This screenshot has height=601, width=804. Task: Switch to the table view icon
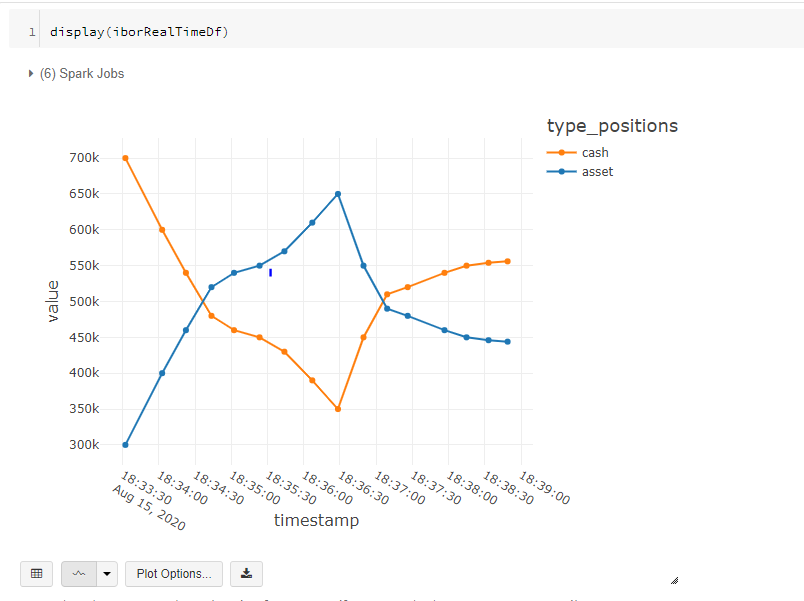36,573
